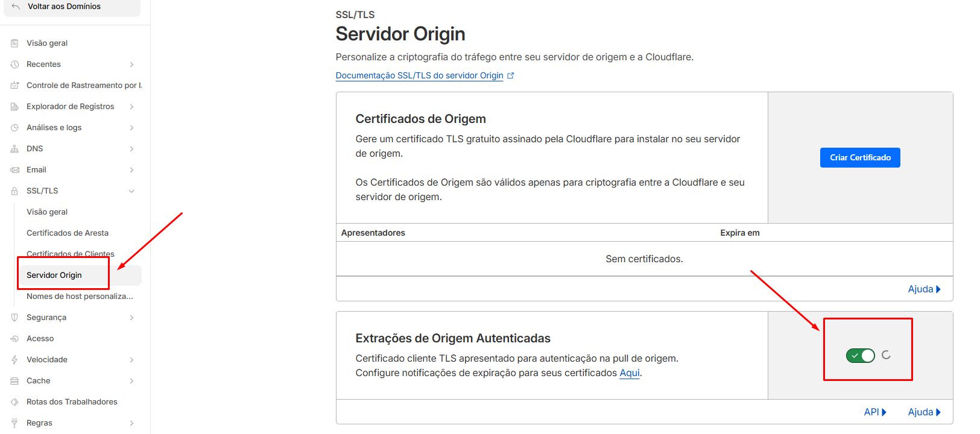
Task: Click the back arrow icon beside Voltar aos Domínios
Action: click(16, 7)
